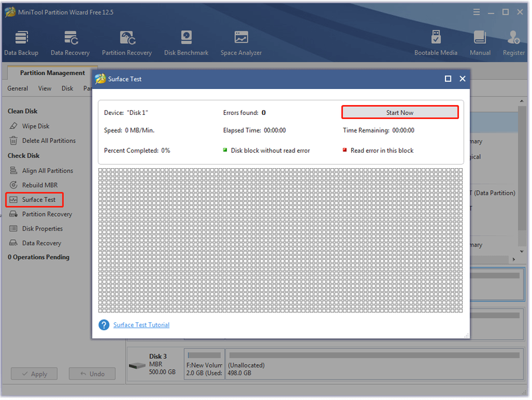Open the Data Backup tool
The image size is (532, 400).
pyautogui.click(x=21, y=43)
